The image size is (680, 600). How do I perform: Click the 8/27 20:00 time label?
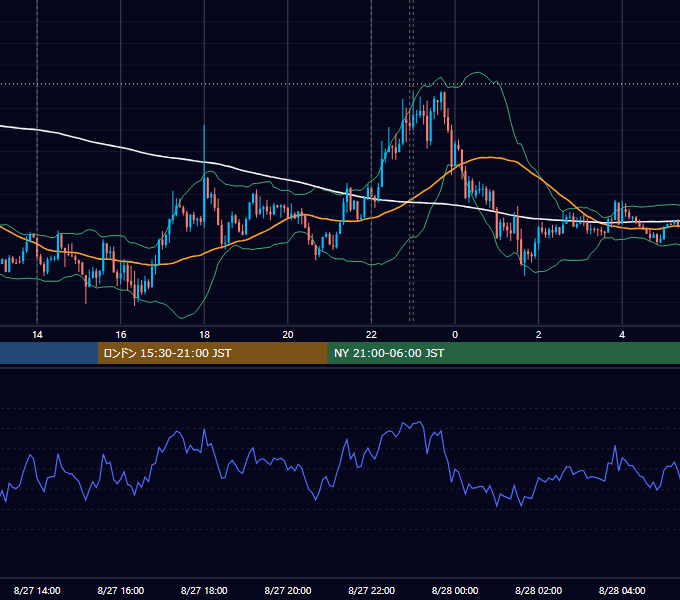(288, 590)
